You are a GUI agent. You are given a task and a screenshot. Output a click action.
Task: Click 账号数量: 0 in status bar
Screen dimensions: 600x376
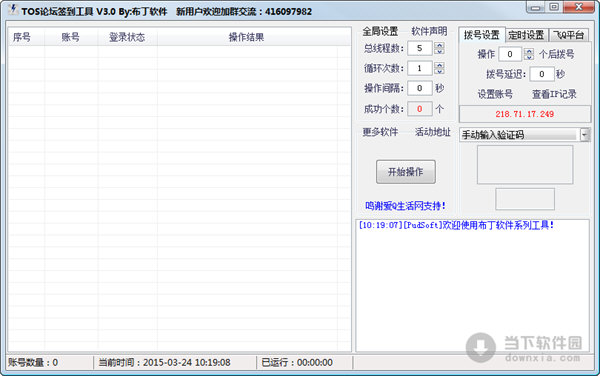click(33, 363)
